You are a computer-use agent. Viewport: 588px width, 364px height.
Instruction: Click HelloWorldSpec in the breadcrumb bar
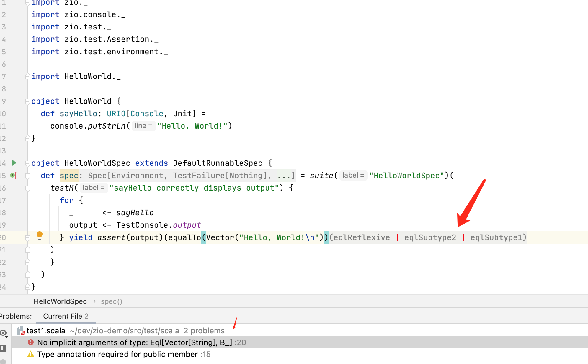click(x=60, y=301)
